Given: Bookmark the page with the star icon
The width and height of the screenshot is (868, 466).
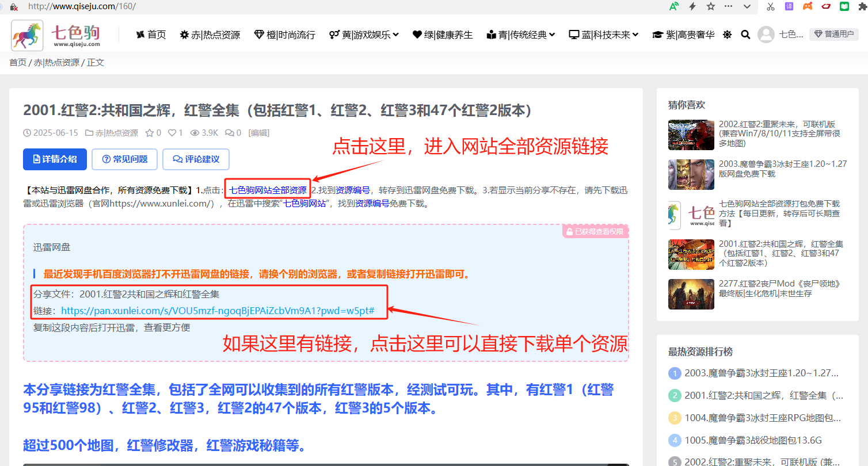Looking at the screenshot, I should (711, 6).
